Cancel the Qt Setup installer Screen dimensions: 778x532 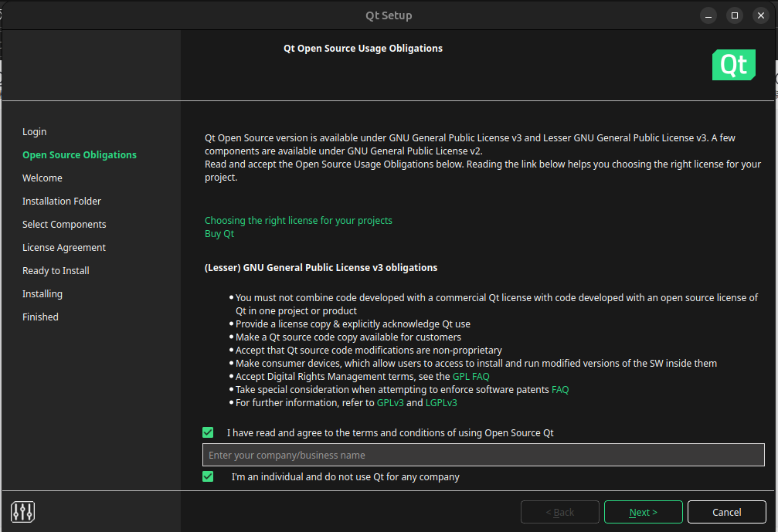pos(726,512)
